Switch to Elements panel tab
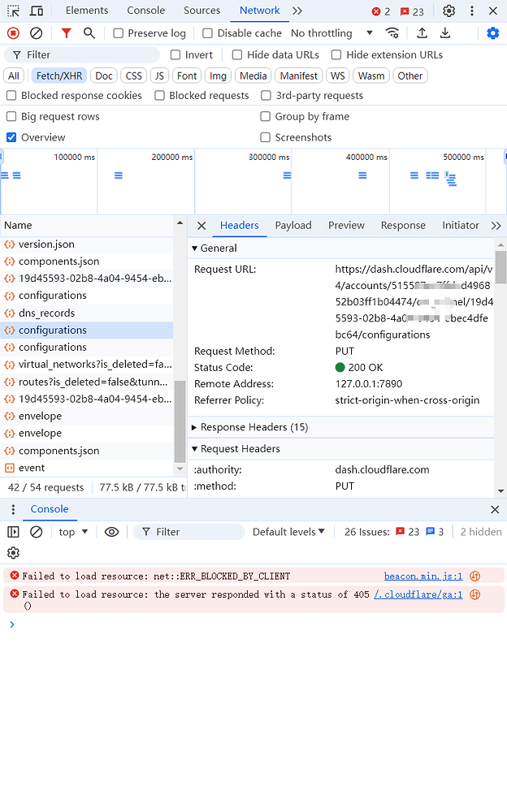The width and height of the screenshot is (507, 812). pyautogui.click(x=87, y=11)
